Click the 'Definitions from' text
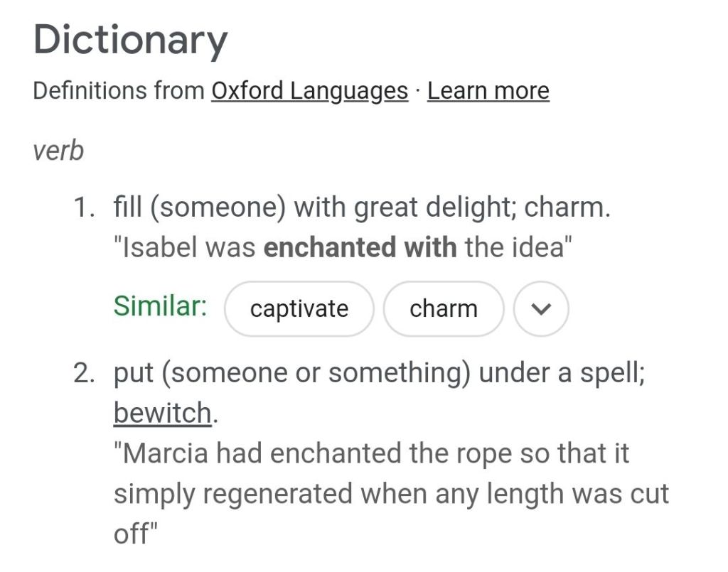 [119, 91]
